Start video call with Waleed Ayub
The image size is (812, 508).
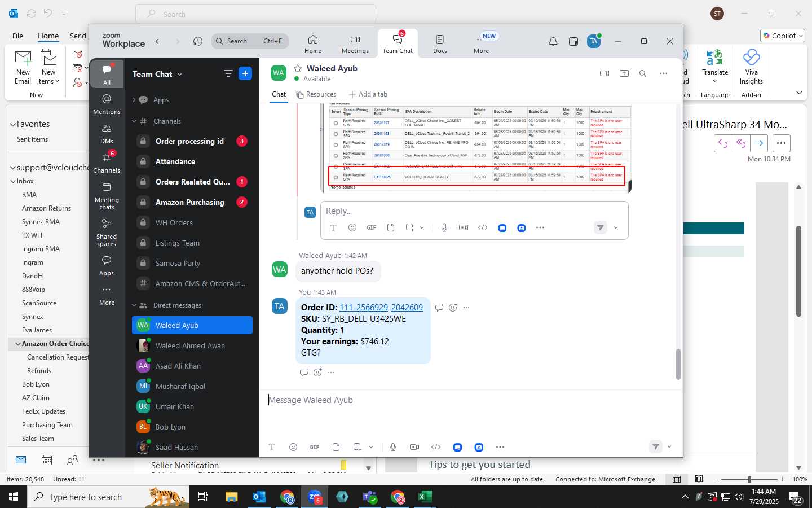[x=604, y=73]
